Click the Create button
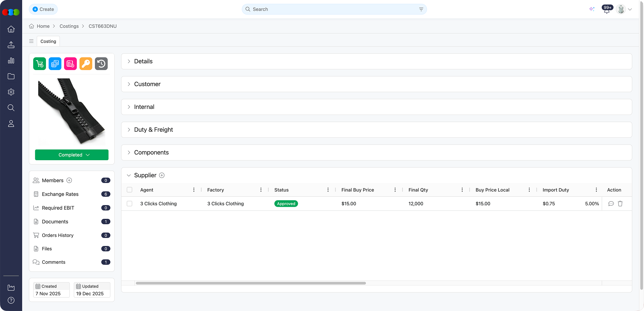The height and width of the screenshot is (311, 644). 43,9
